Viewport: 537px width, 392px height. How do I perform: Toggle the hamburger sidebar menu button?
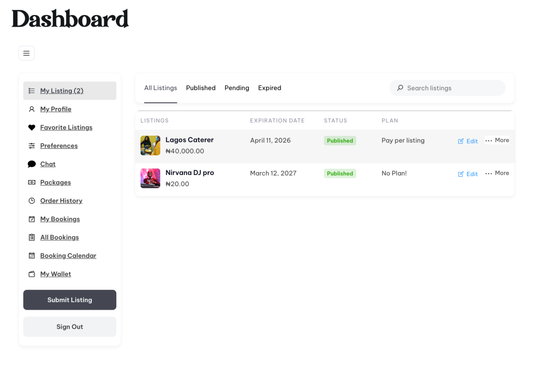tap(26, 53)
